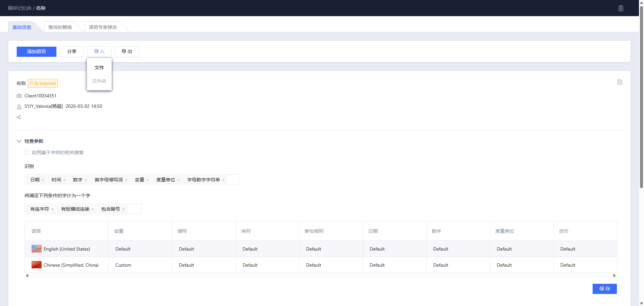The height and width of the screenshot is (306, 644).
Task: Click the client briefcase icon next to Client10034351
Action: [x=19, y=96]
